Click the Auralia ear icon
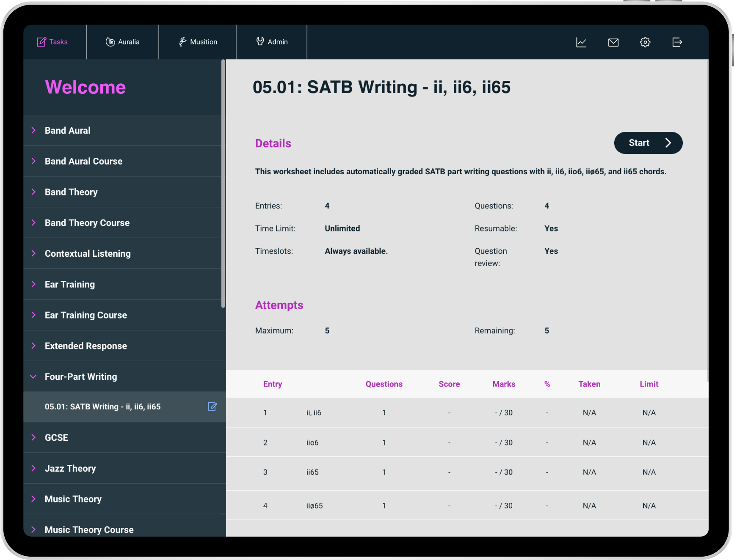The width and height of the screenshot is (734, 560). tap(110, 42)
